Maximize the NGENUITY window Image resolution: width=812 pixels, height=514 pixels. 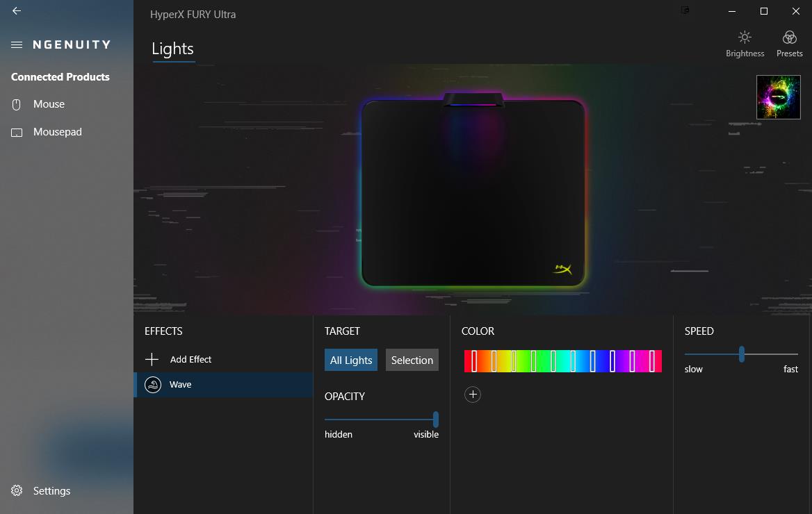[764, 11]
